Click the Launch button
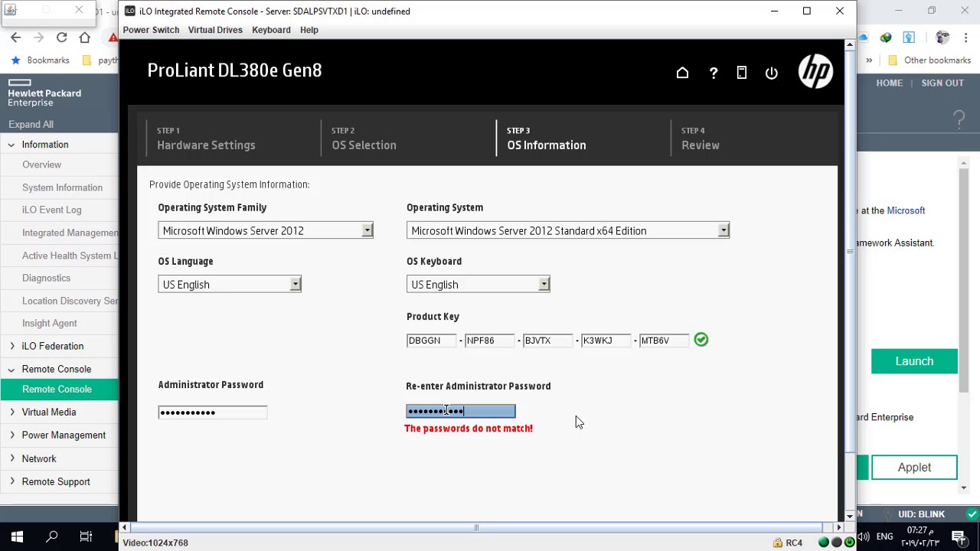Image resolution: width=980 pixels, height=551 pixels. pyautogui.click(x=914, y=361)
